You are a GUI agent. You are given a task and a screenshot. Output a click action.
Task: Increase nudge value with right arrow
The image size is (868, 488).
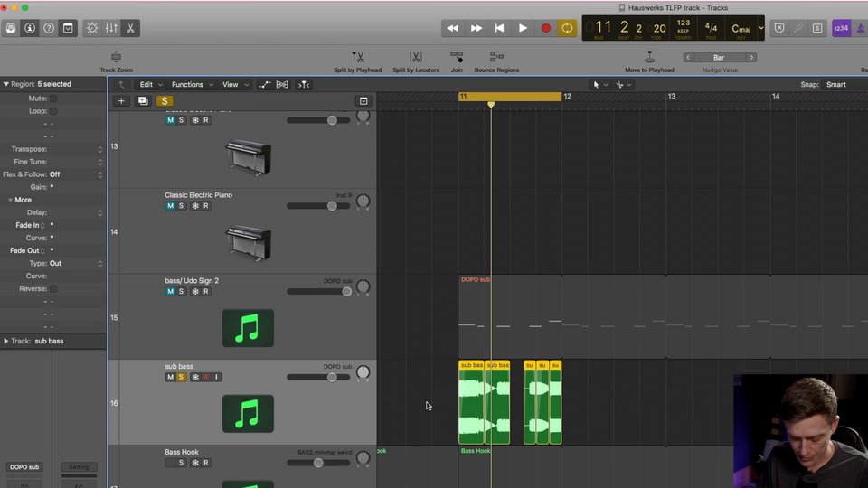tap(751, 58)
